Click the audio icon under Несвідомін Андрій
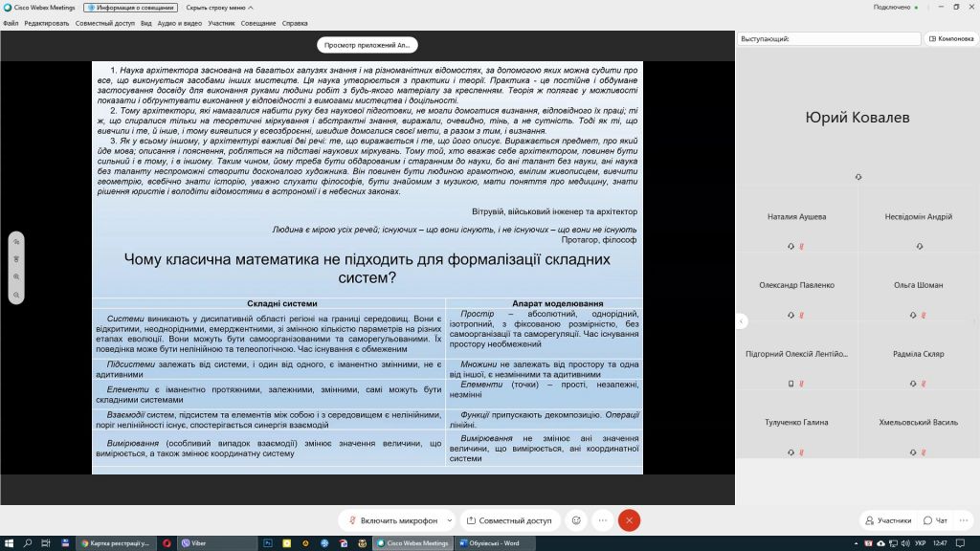Screen dimensions: 980x551 (x=920, y=247)
